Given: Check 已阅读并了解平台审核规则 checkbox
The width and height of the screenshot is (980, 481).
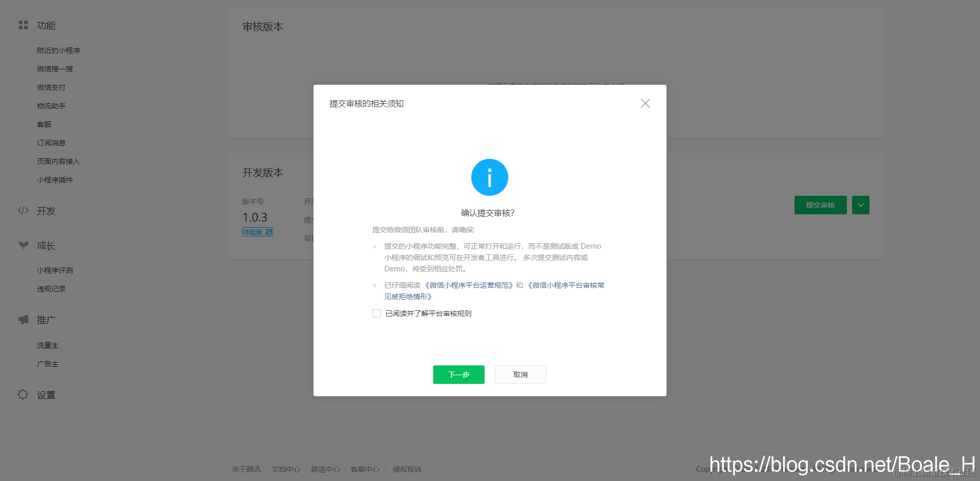Looking at the screenshot, I should tap(376, 313).
